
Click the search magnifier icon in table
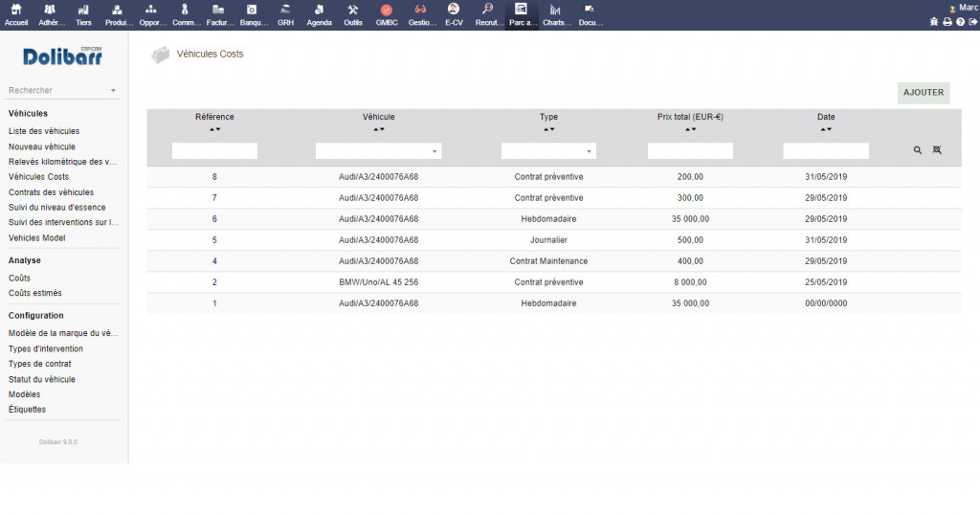[x=918, y=150]
